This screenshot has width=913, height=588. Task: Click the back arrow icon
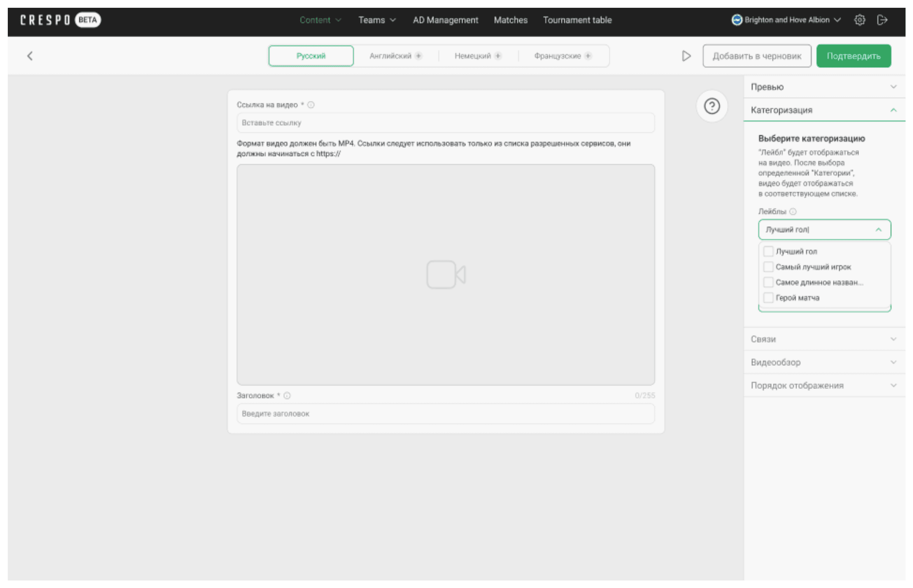[x=30, y=56]
